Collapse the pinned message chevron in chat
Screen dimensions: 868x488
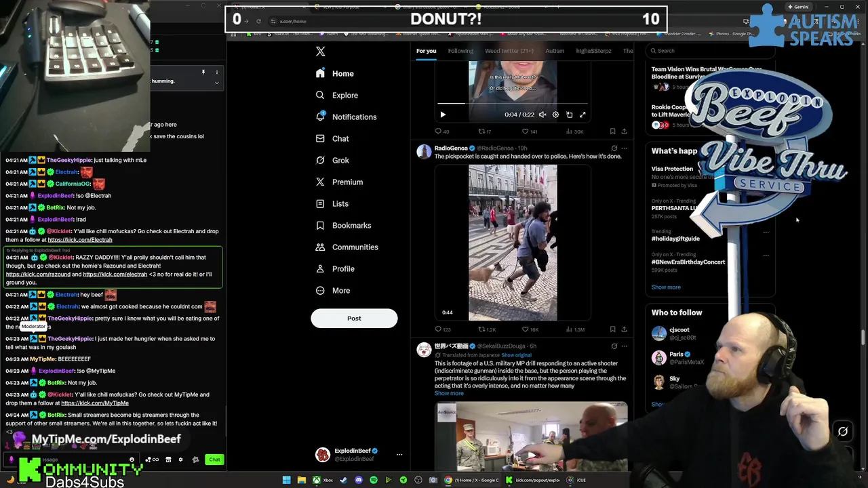tap(217, 83)
